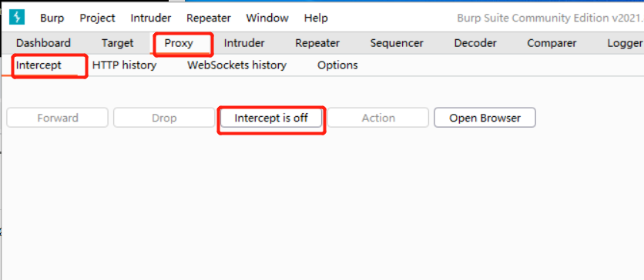Viewport: 644px width, 280px height.
Task: Open the Intruder menu in menu bar
Action: (151, 18)
